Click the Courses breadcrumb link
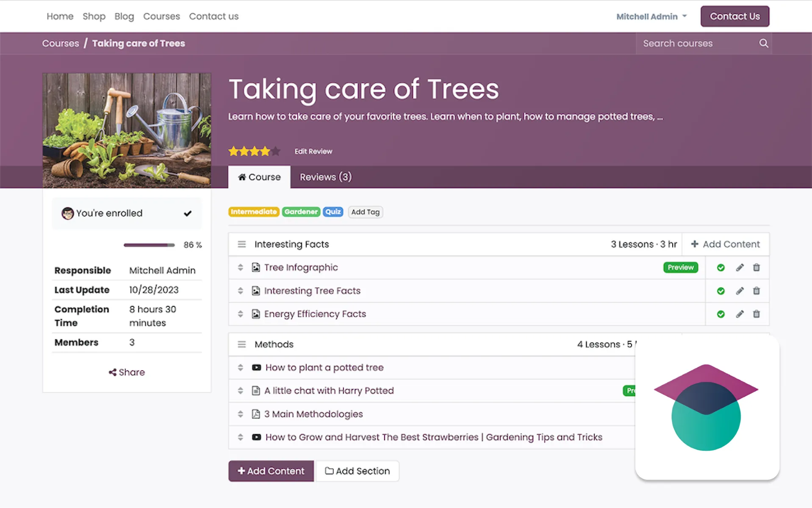The width and height of the screenshot is (812, 508). click(x=60, y=43)
